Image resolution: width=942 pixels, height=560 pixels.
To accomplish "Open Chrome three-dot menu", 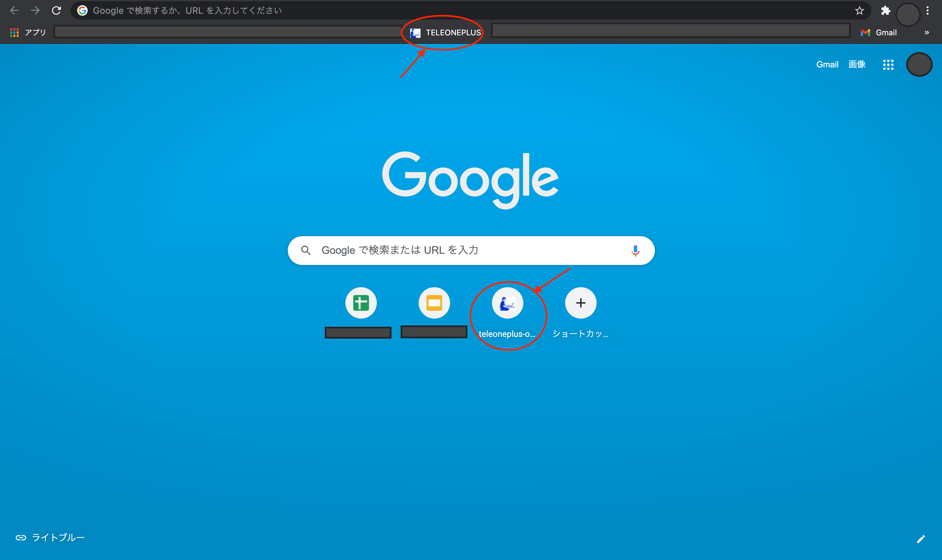I will [x=928, y=10].
